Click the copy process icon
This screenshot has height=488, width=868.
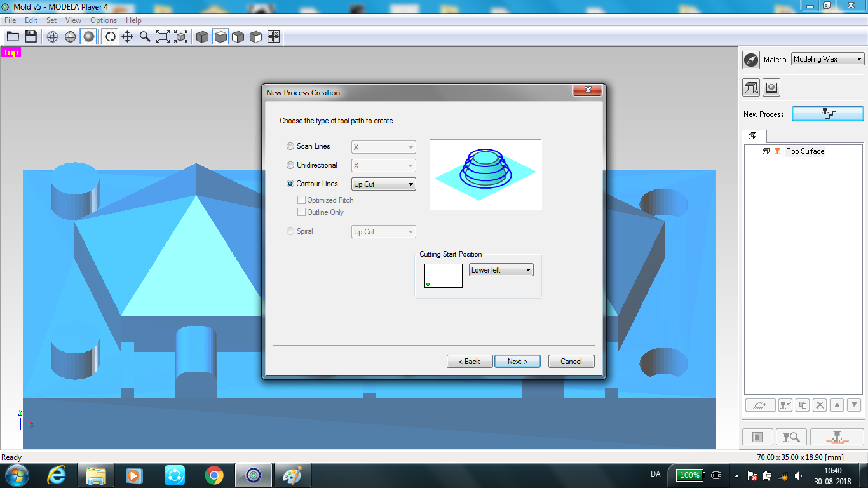click(x=803, y=405)
